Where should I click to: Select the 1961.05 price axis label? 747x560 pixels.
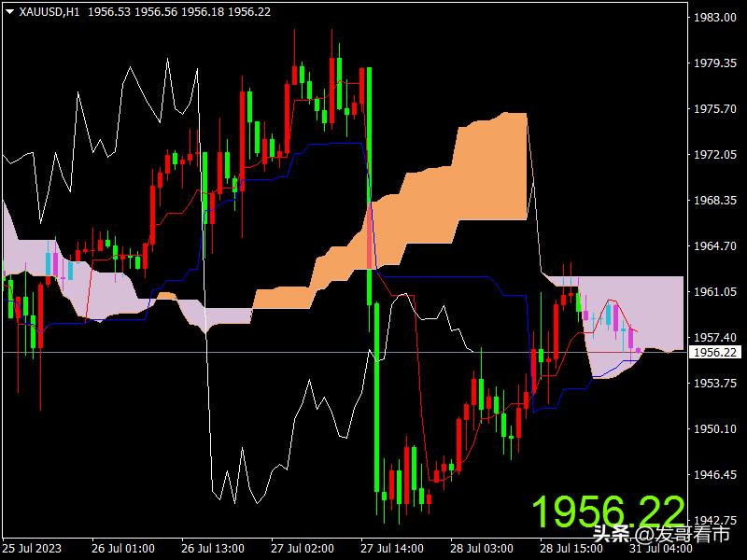(x=714, y=292)
